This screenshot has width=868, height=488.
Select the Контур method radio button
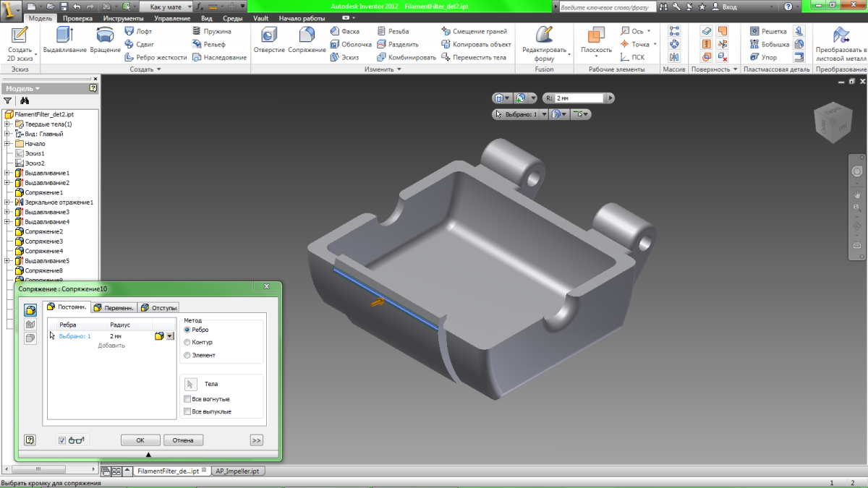(188, 342)
